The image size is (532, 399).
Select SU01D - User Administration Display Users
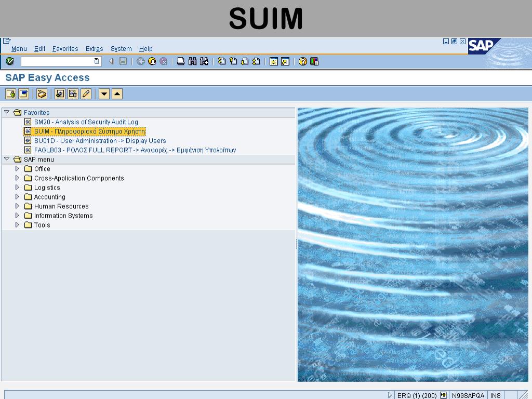(100, 140)
